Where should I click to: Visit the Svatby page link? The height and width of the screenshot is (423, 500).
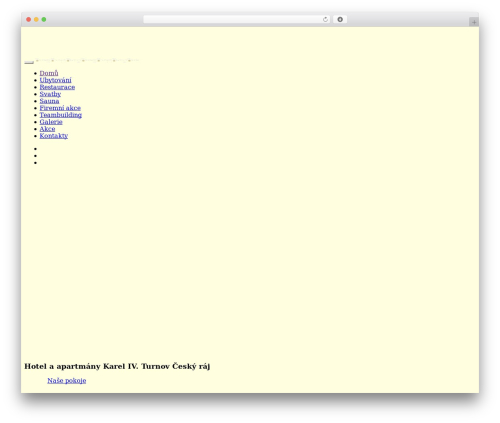point(50,94)
